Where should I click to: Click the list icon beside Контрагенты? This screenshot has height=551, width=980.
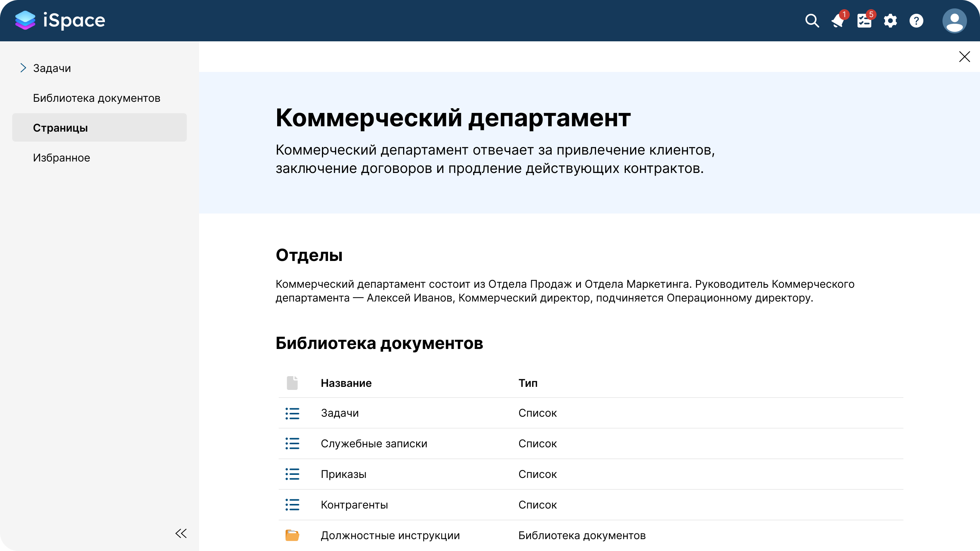click(292, 505)
